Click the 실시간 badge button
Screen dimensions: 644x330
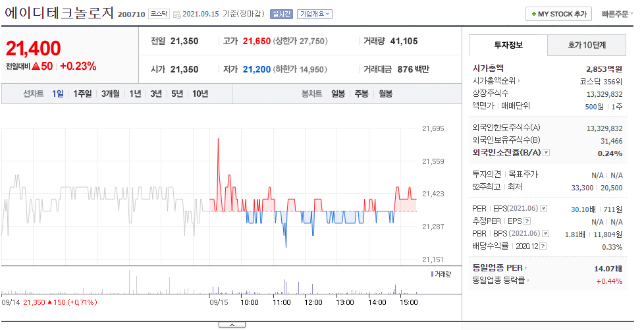click(x=281, y=14)
